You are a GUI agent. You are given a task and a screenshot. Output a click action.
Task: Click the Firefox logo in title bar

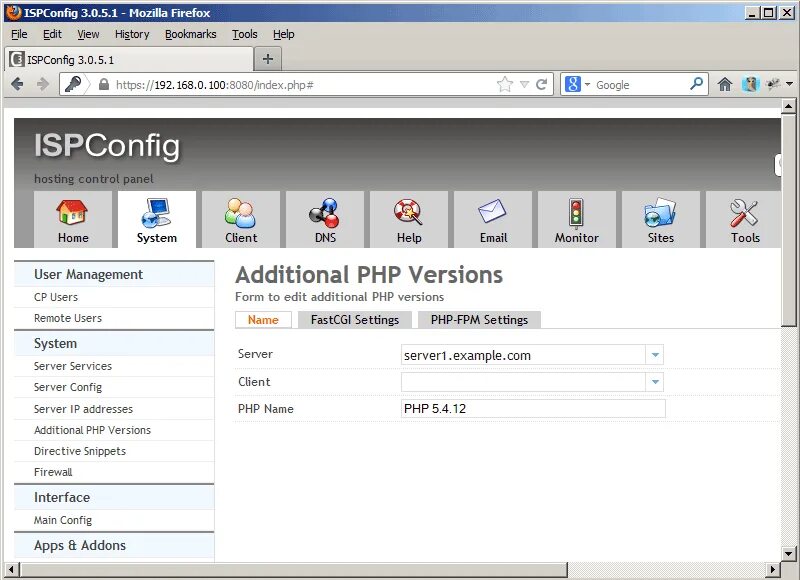tap(14, 12)
